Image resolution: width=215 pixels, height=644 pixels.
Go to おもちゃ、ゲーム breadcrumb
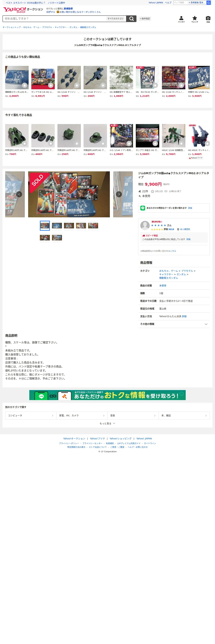click(31, 27)
